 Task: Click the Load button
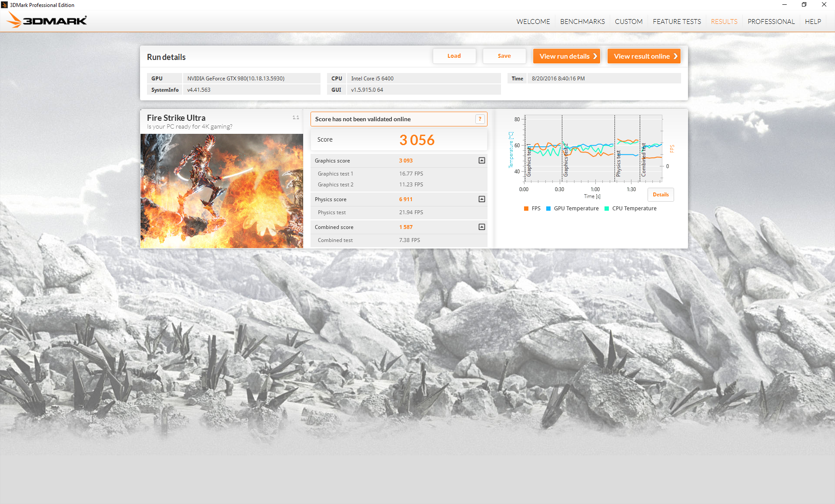pos(454,56)
